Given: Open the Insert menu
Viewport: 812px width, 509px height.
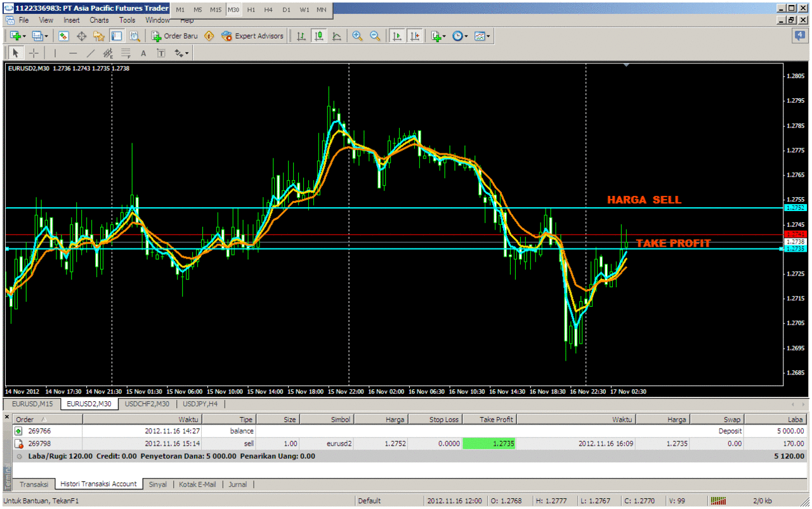Looking at the screenshot, I should coord(72,20).
